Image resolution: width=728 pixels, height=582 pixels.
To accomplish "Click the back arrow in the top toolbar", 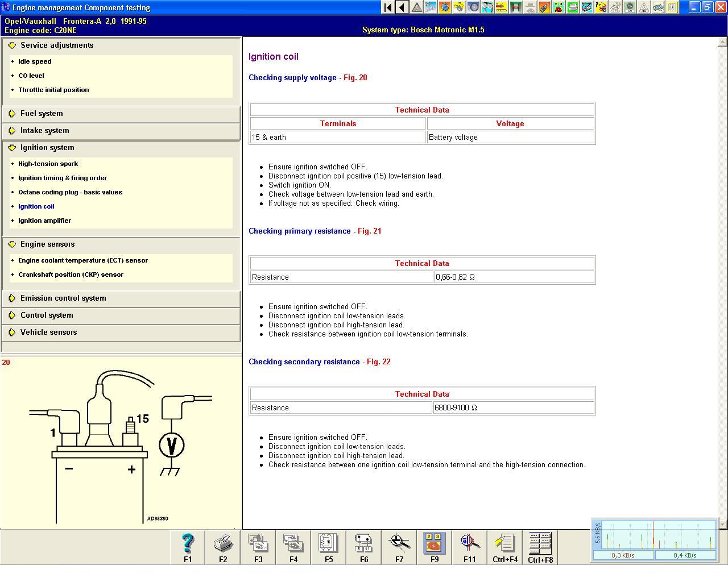I will [402, 7].
